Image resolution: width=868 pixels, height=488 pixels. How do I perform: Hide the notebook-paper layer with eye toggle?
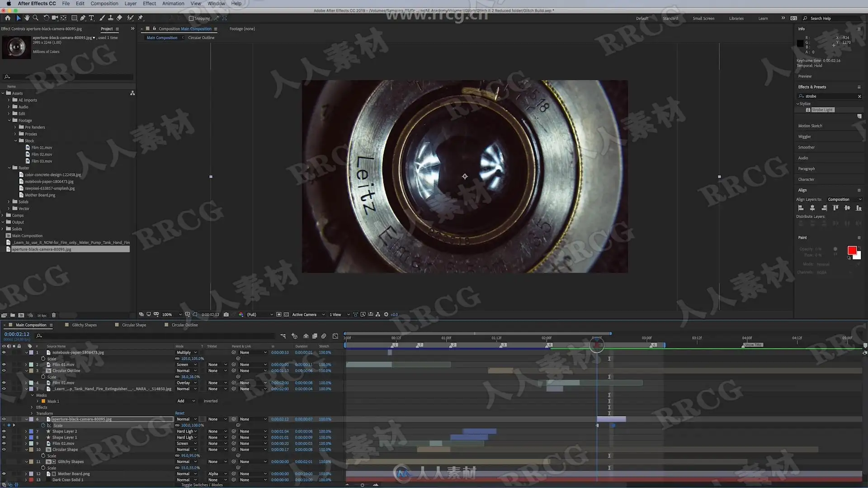pyautogui.click(x=4, y=352)
